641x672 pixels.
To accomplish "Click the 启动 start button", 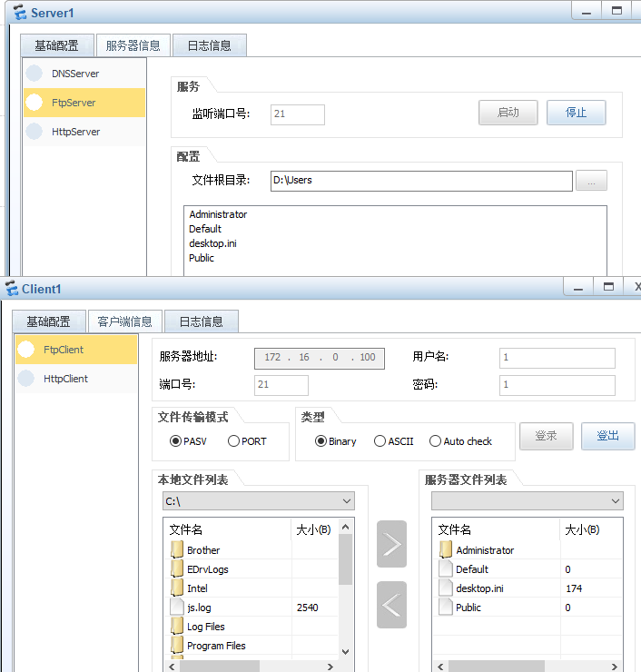I will pyautogui.click(x=508, y=113).
